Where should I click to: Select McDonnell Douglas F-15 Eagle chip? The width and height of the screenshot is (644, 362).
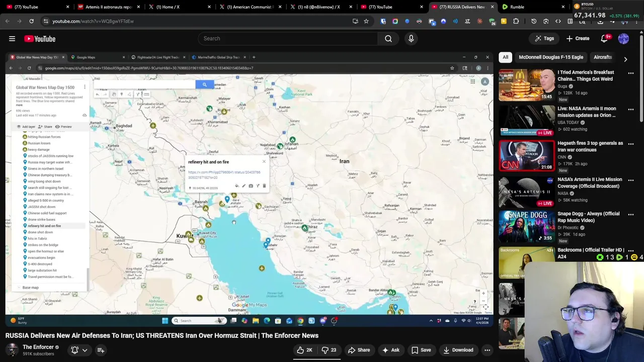(x=551, y=57)
